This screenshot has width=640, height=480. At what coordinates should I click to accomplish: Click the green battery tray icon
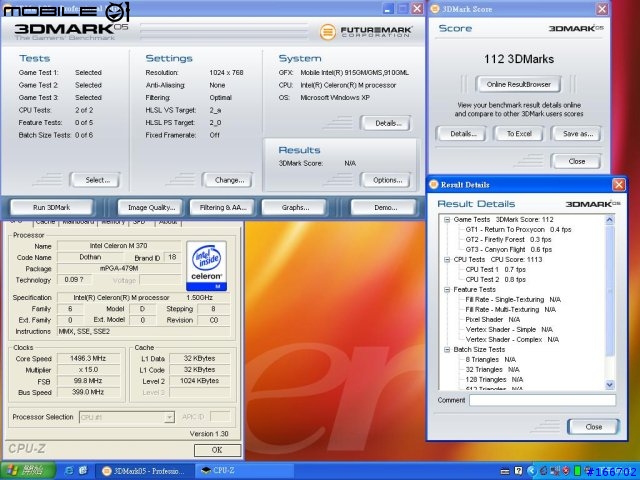(577, 471)
